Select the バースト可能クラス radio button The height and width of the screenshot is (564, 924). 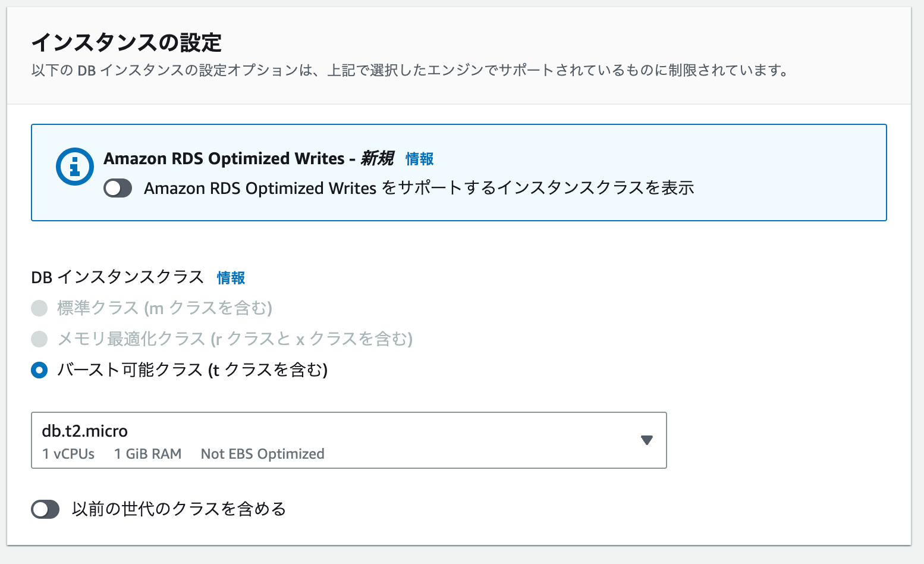pos(39,370)
